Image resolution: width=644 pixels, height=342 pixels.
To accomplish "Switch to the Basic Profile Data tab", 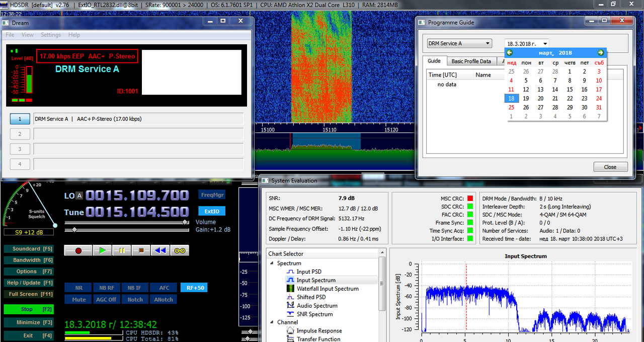I will coord(471,61).
